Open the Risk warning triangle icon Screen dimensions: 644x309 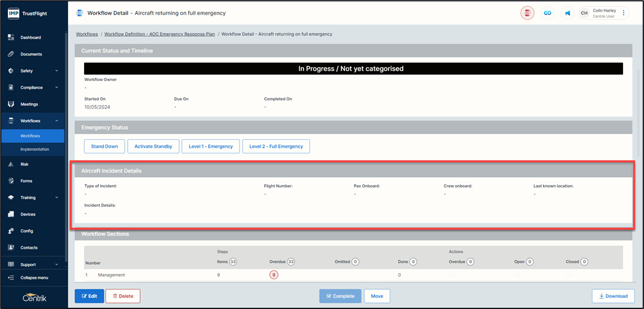12,164
